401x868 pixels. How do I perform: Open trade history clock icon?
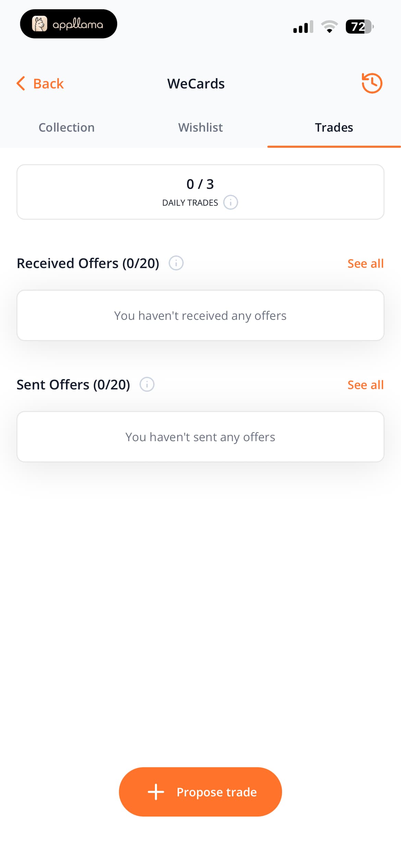point(372,83)
